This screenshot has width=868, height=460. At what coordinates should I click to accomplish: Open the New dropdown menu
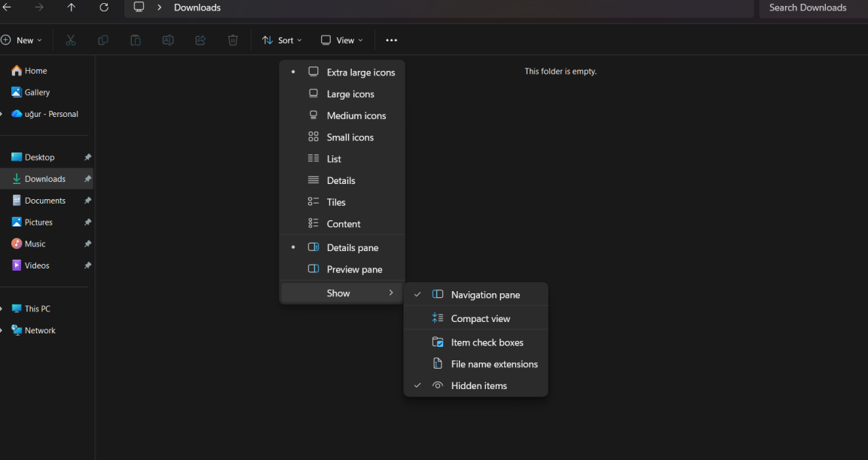(22, 40)
